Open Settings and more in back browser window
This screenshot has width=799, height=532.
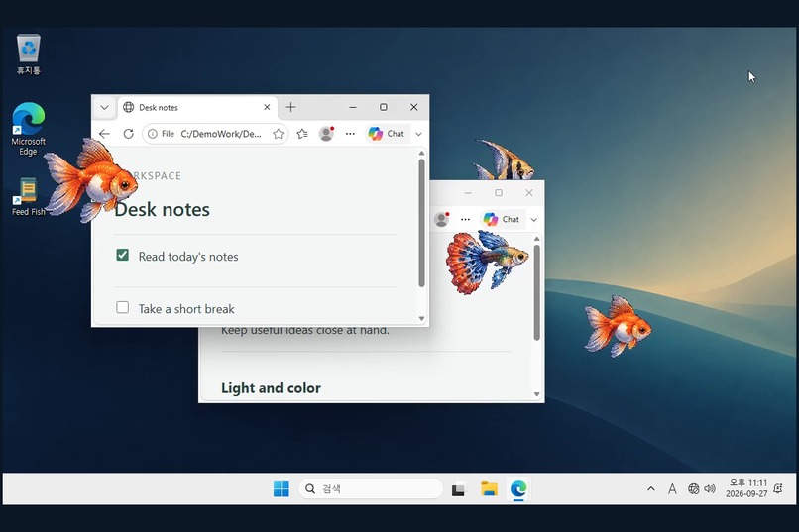pyautogui.click(x=465, y=219)
